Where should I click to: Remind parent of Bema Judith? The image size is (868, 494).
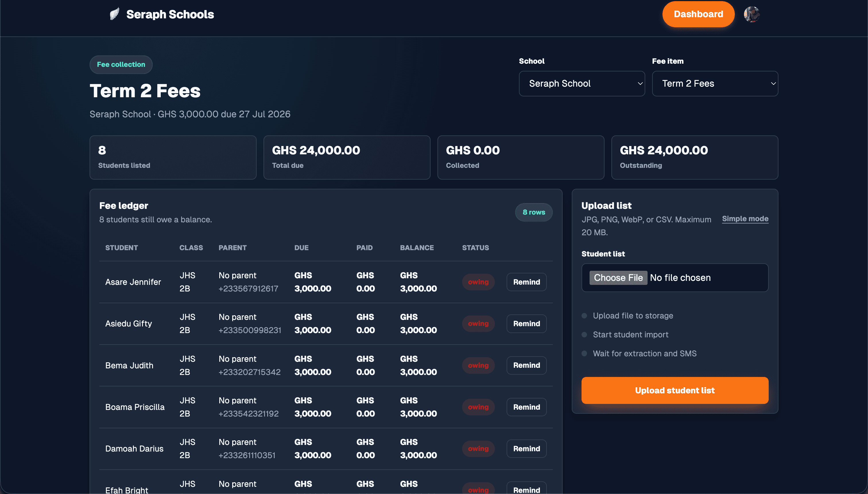pyautogui.click(x=526, y=365)
